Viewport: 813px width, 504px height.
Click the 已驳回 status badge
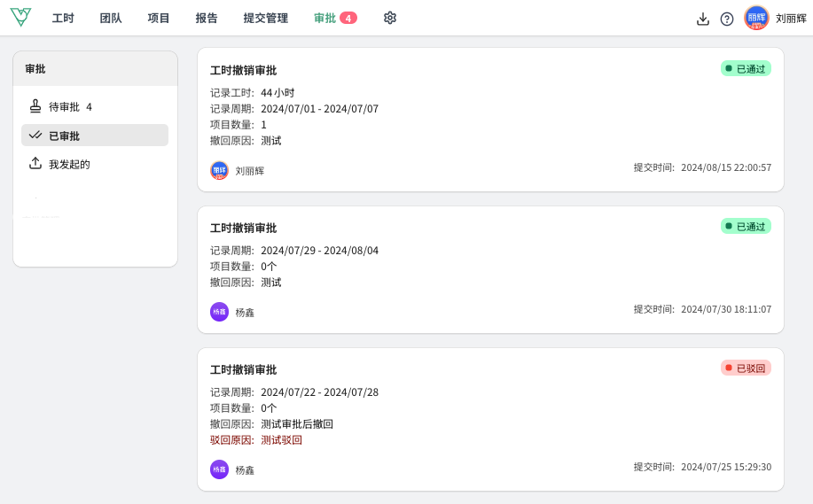(x=746, y=368)
